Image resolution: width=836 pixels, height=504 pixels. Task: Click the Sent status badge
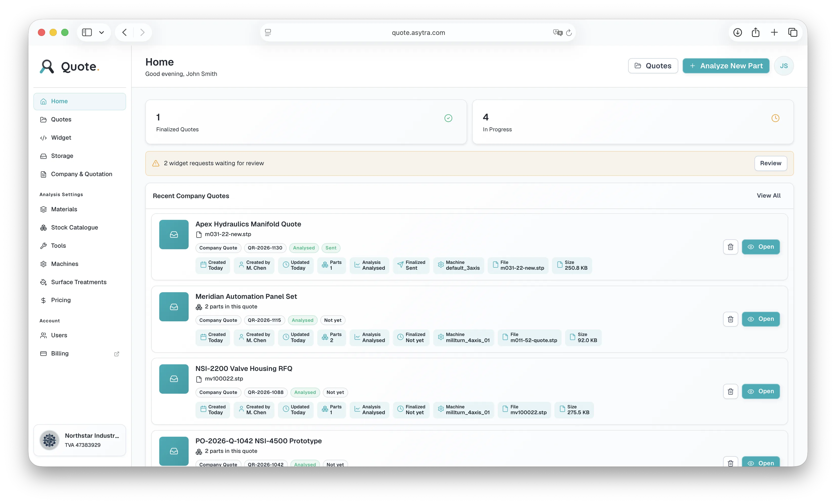click(330, 248)
